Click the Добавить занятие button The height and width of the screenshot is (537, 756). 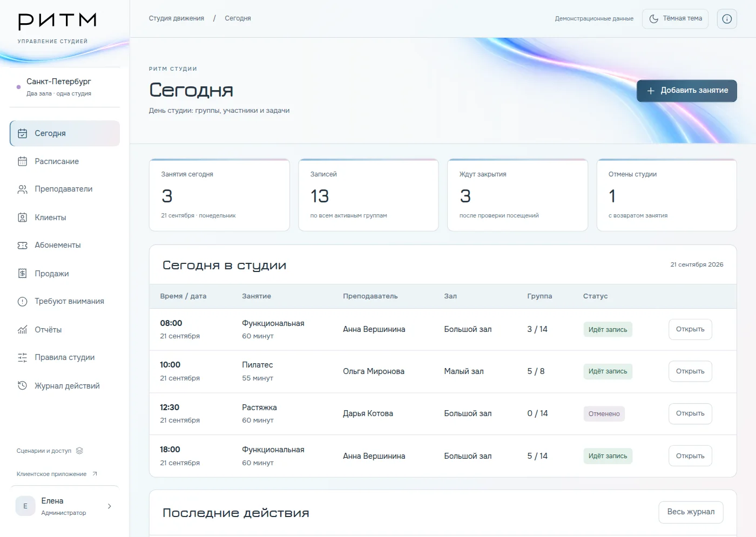[687, 91]
